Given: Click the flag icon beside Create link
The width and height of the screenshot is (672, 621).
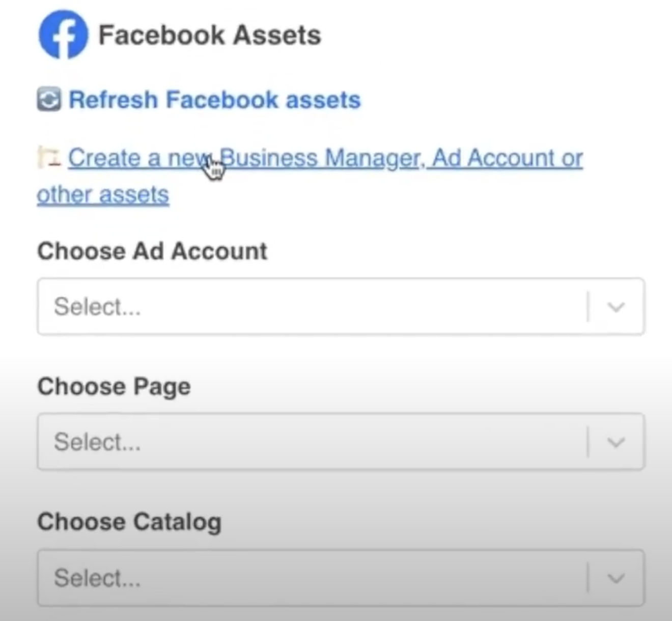Looking at the screenshot, I should click(x=49, y=157).
